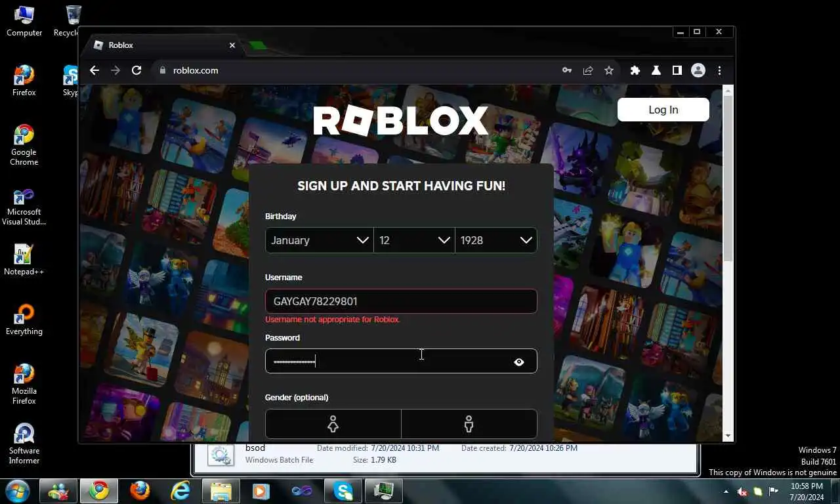Click the Firefox taskbar icon
This screenshot has height=504, width=840.
pos(139,491)
